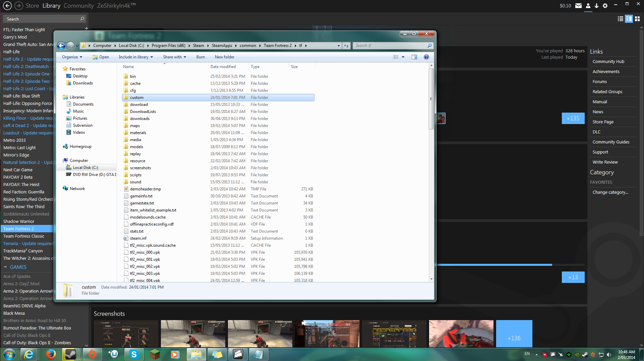Open the Community Hub link
The image size is (644, 361).
coord(608,62)
